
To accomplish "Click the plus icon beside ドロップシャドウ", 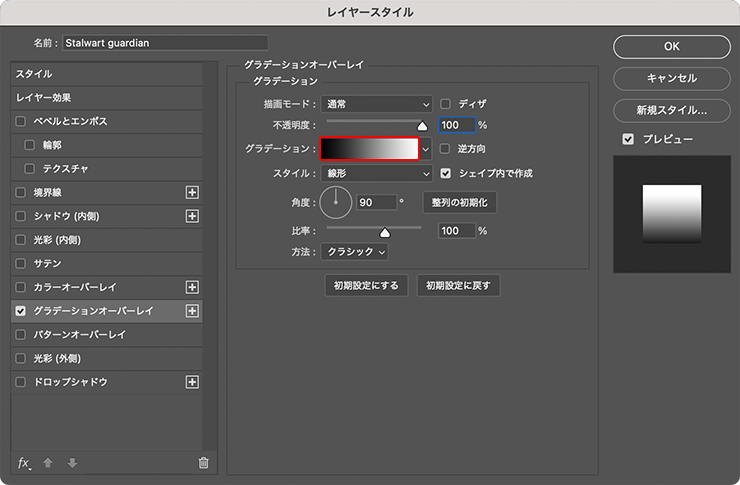I will [193, 382].
